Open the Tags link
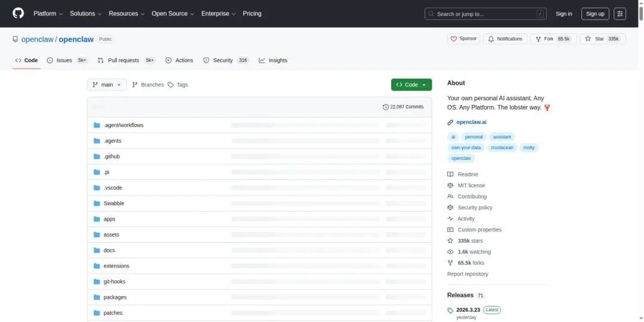 (x=178, y=85)
